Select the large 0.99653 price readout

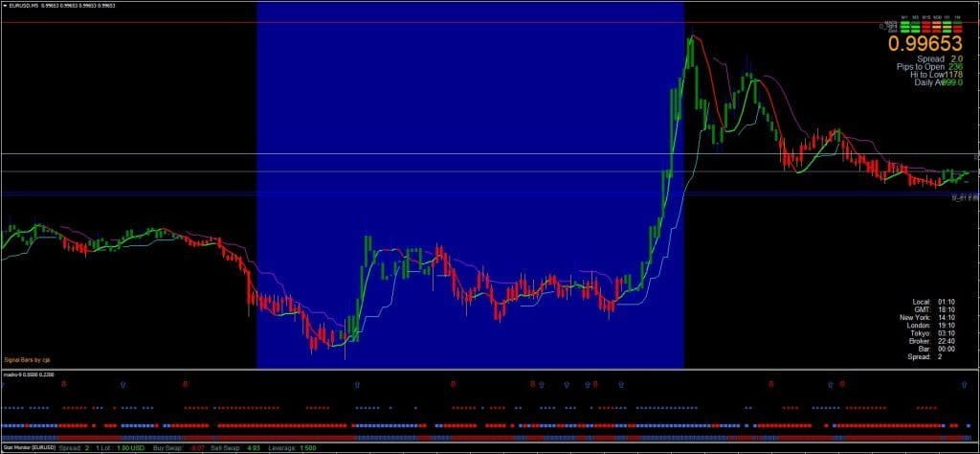pos(925,43)
